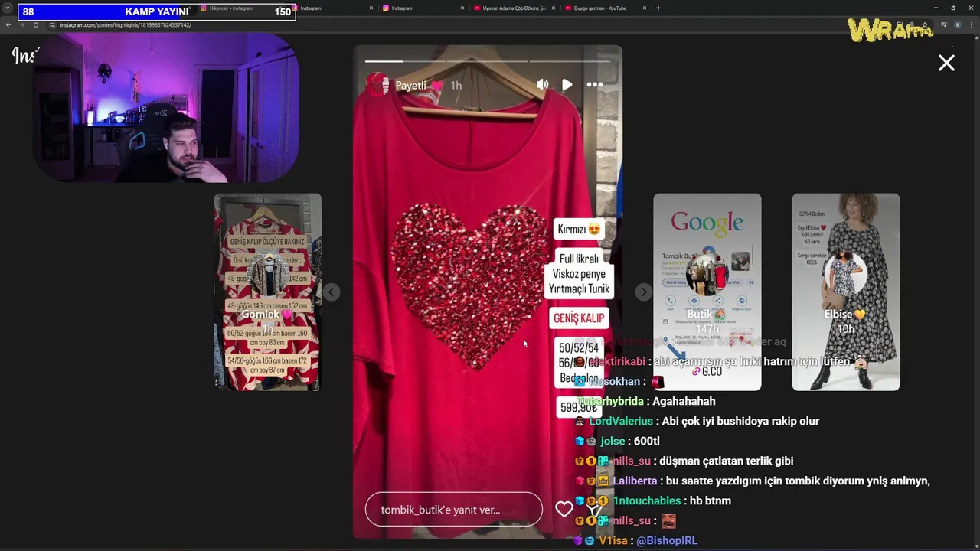Click the reply field for tombik_butik

454,510
